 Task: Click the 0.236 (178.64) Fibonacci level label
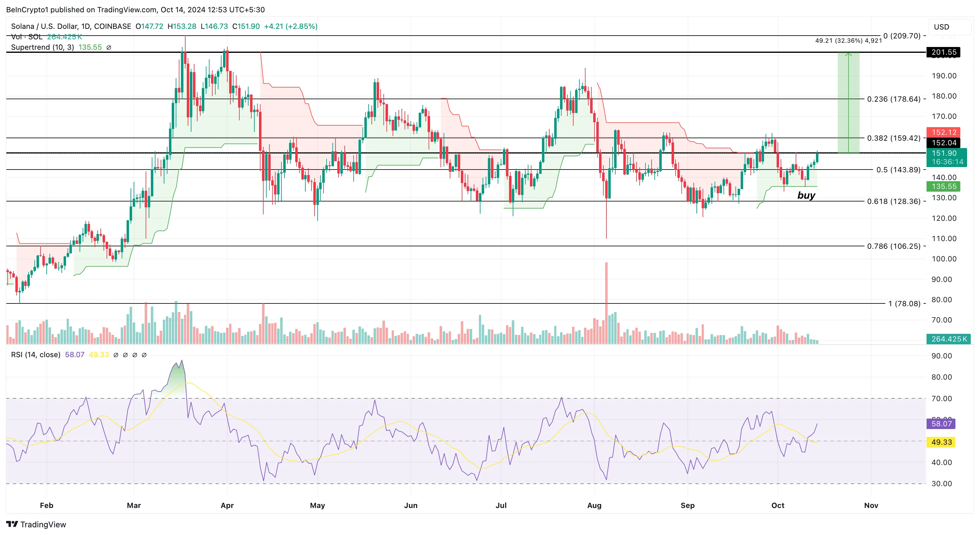[x=894, y=99]
